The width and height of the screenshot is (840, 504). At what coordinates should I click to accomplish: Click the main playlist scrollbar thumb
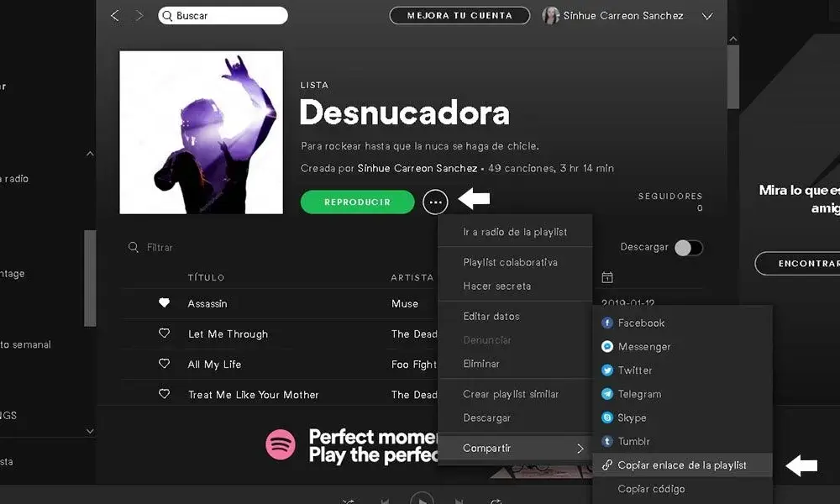(x=733, y=76)
